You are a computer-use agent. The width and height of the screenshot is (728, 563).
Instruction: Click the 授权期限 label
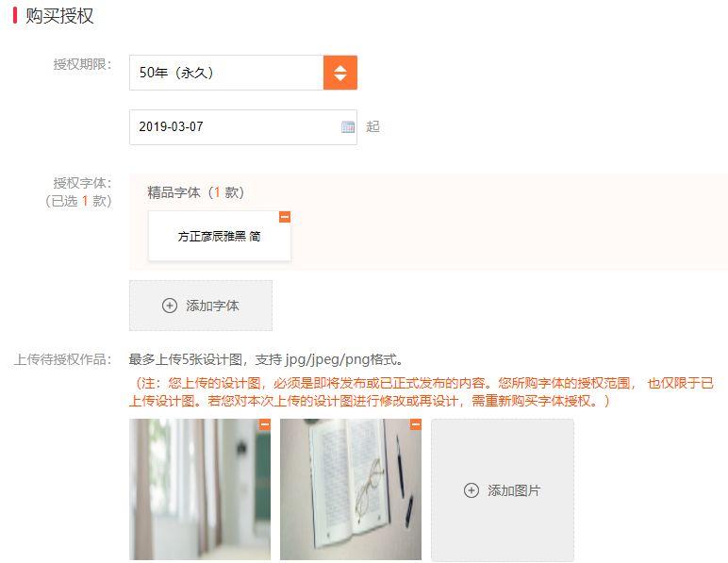click(x=82, y=64)
